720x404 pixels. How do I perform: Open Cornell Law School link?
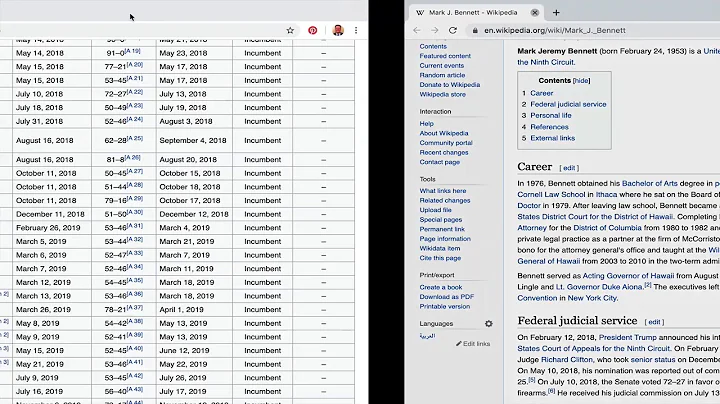pyautogui.click(x=551, y=195)
